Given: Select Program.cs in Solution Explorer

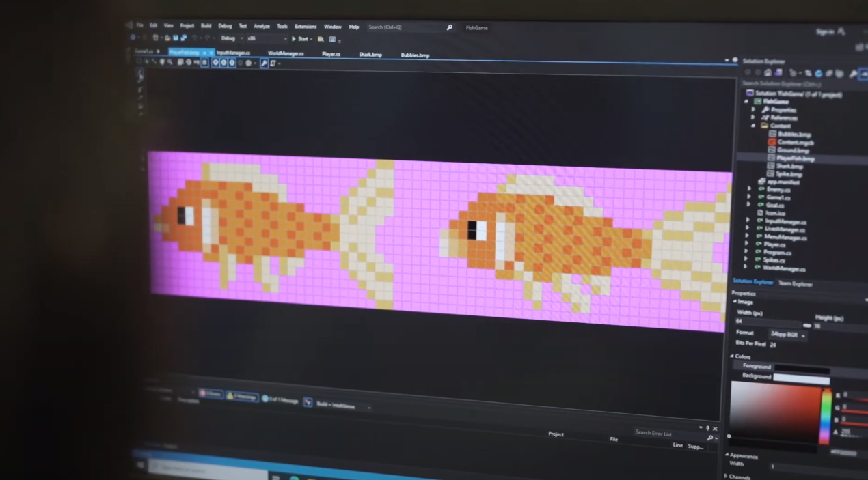Looking at the screenshot, I should pos(778,253).
